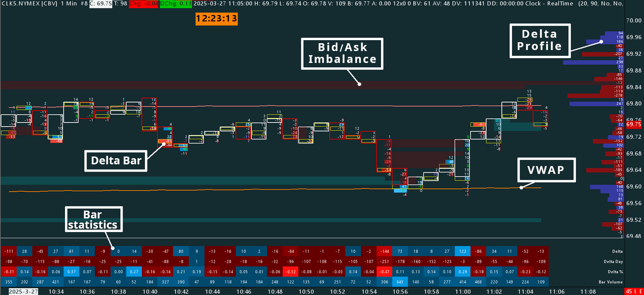Viewport: 644px width, 295px height.
Task: Click the orange 12:23:13 countdown timer
Action: [216, 19]
